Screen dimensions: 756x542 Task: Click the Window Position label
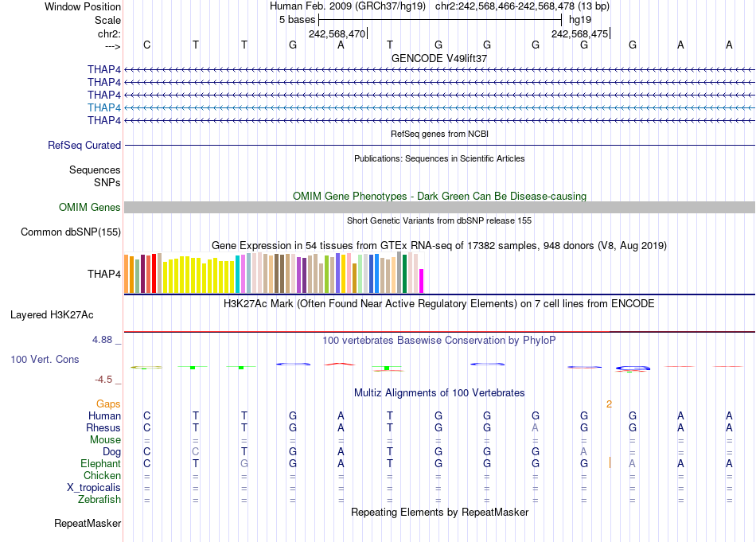[x=83, y=6]
